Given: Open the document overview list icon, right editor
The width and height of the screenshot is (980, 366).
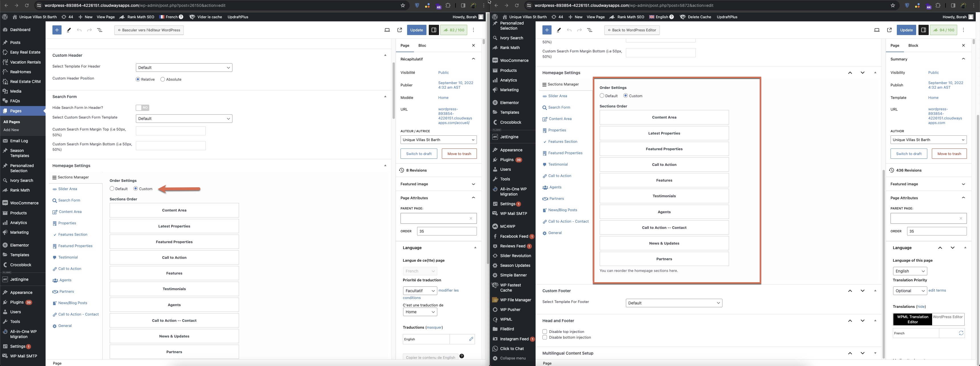Looking at the screenshot, I should (x=590, y=30).
